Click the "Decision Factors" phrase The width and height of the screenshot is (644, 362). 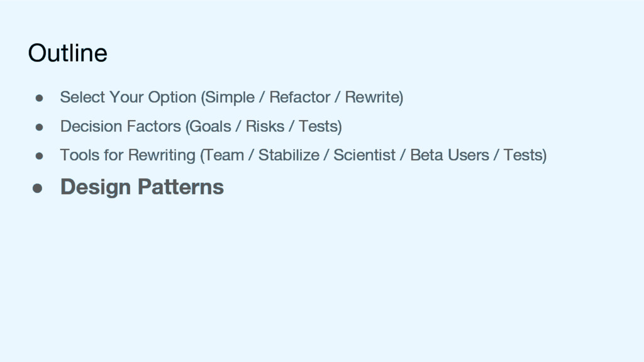pyautogui.click(x=120, y=126)
